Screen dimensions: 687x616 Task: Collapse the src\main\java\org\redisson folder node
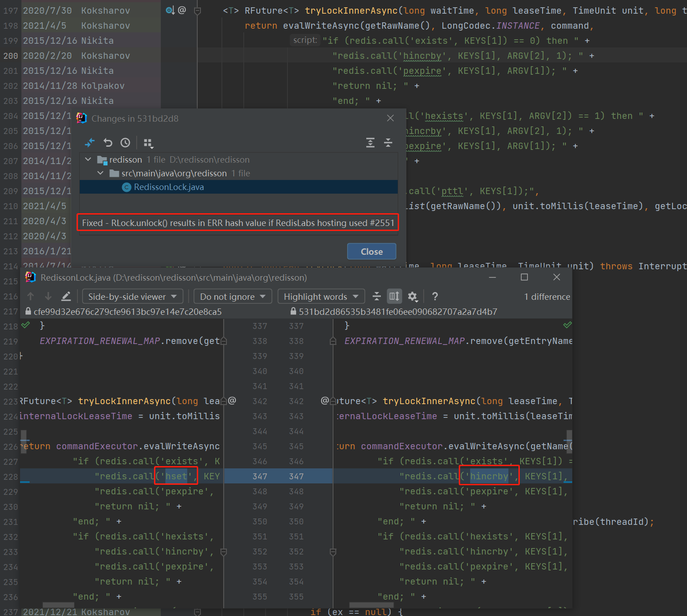(x=101, y=173)
